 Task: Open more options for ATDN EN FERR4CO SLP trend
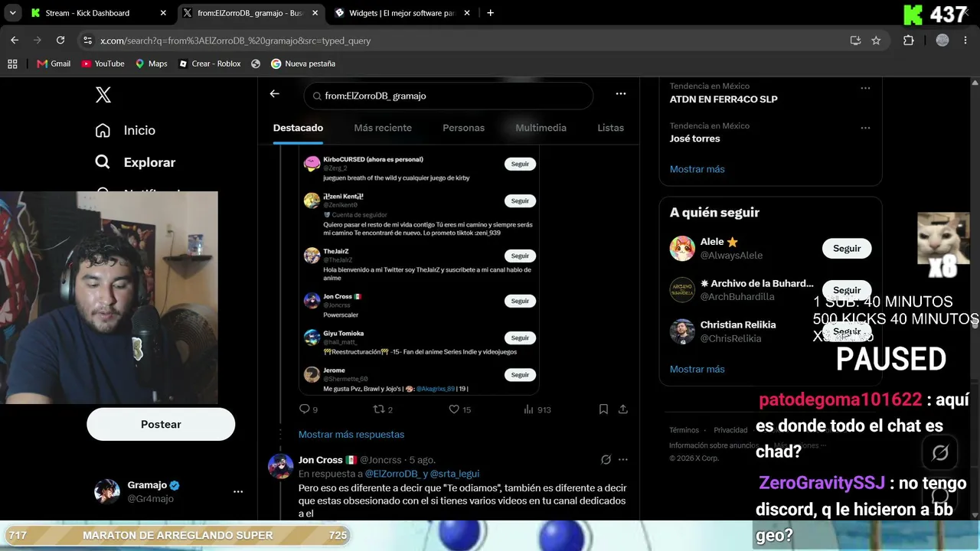coord(865,88)
